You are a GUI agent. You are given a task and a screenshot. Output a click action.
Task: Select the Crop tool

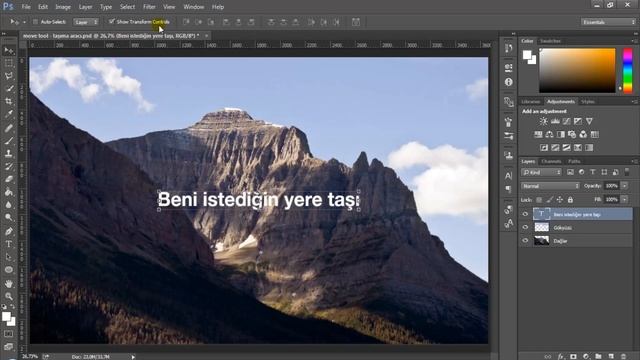(9, 101)
